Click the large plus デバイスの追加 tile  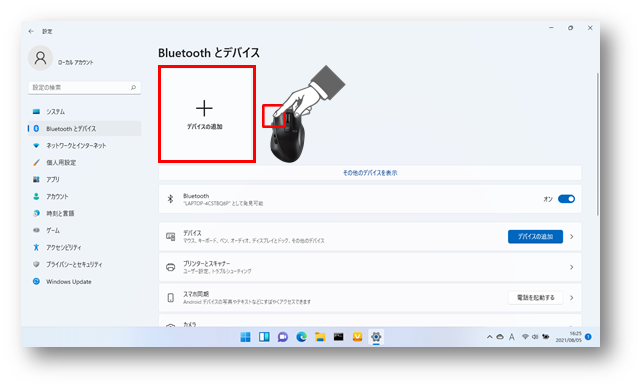pyautogui.click(x=207, y=114)
